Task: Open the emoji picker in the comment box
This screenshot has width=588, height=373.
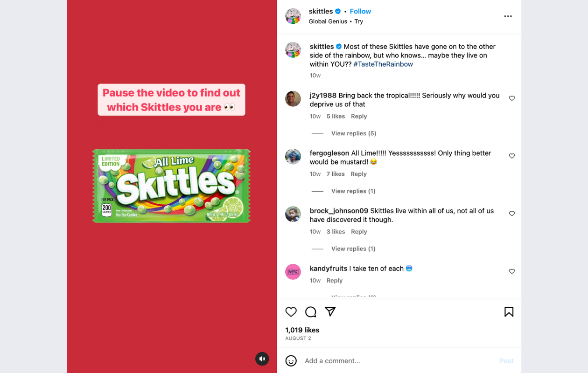Action: [x=291, y=360]
